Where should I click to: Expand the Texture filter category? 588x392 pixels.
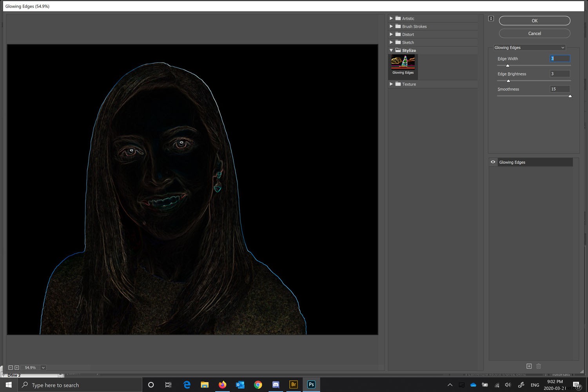coord(391,84)
